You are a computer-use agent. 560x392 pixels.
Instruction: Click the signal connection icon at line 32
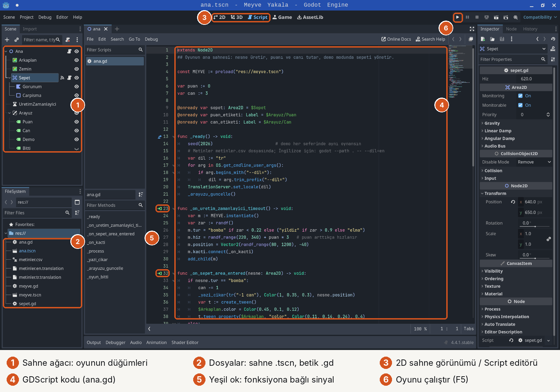160,273
